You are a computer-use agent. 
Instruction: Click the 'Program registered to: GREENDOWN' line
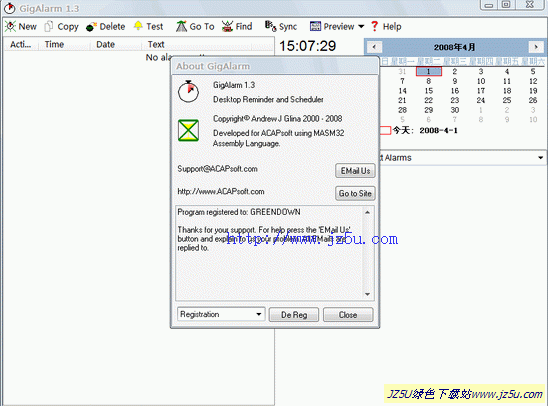coord(239,212)
